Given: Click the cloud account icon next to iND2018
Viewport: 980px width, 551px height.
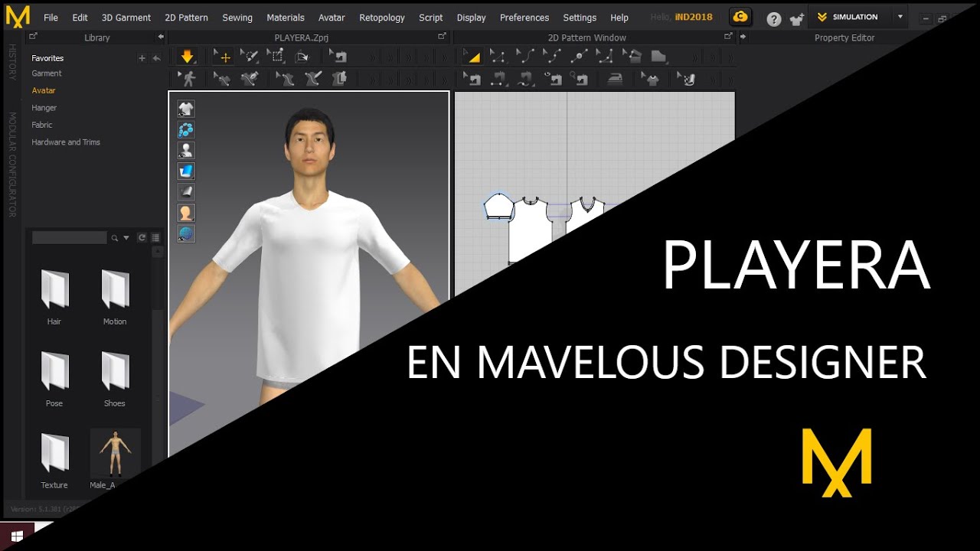Looking at the screenshot, I should pyautogui.click(x=740, y=17).
